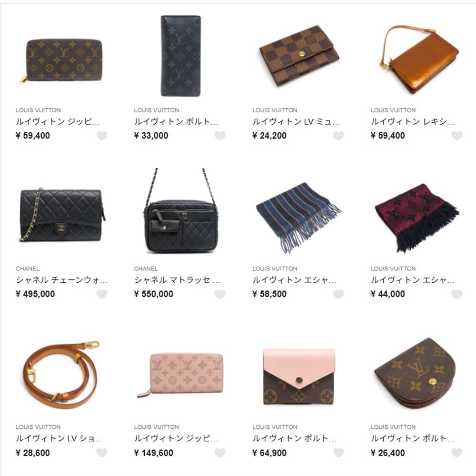Favorite the ¥550,000 Chanel matelasse bag
This screenshot has width=476, height=476.
(220, 294)
